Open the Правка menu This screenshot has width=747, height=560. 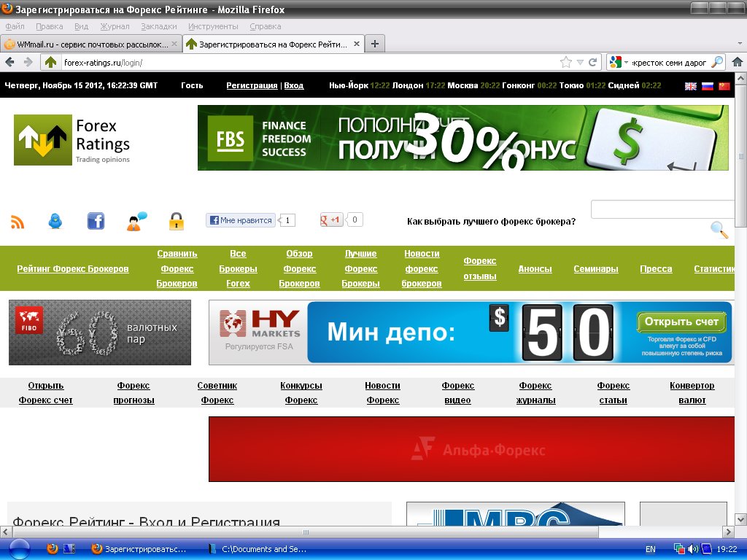49,26
